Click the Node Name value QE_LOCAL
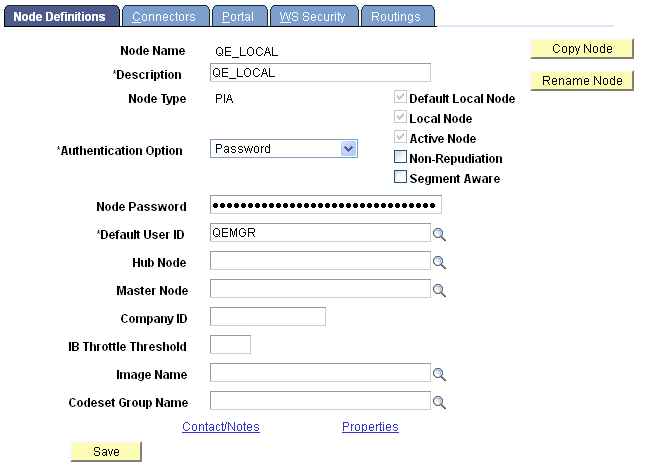The height and width of the screenshot is (474, 661). (247, 52)
